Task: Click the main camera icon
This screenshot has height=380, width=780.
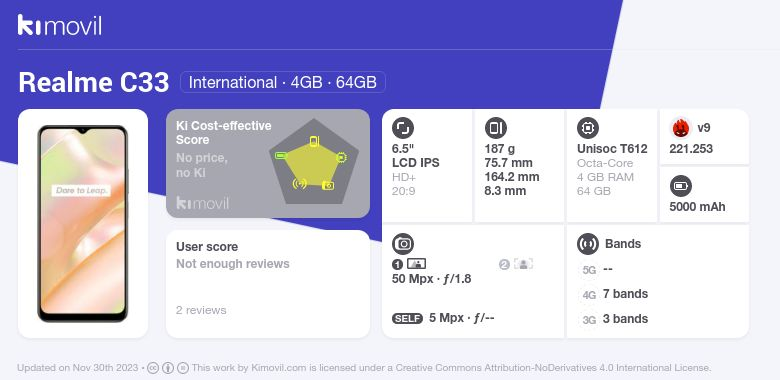Action: (403, 244)
